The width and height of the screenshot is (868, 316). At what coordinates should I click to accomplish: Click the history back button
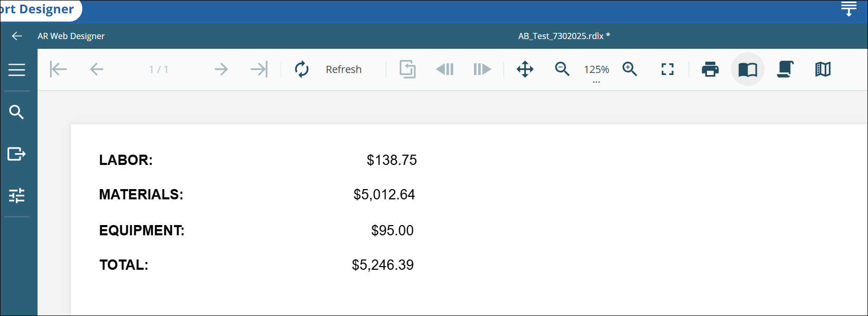(x=445, y=69)
